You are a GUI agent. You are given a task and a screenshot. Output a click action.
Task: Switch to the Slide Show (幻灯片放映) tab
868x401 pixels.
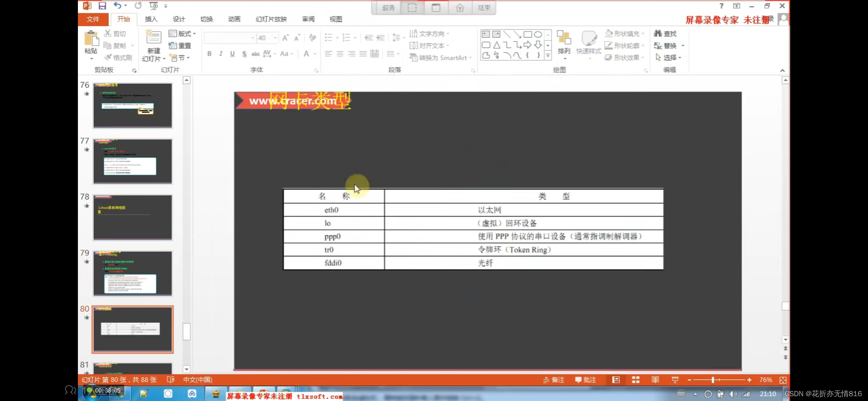pyautogui.click(x=271, y=19)
